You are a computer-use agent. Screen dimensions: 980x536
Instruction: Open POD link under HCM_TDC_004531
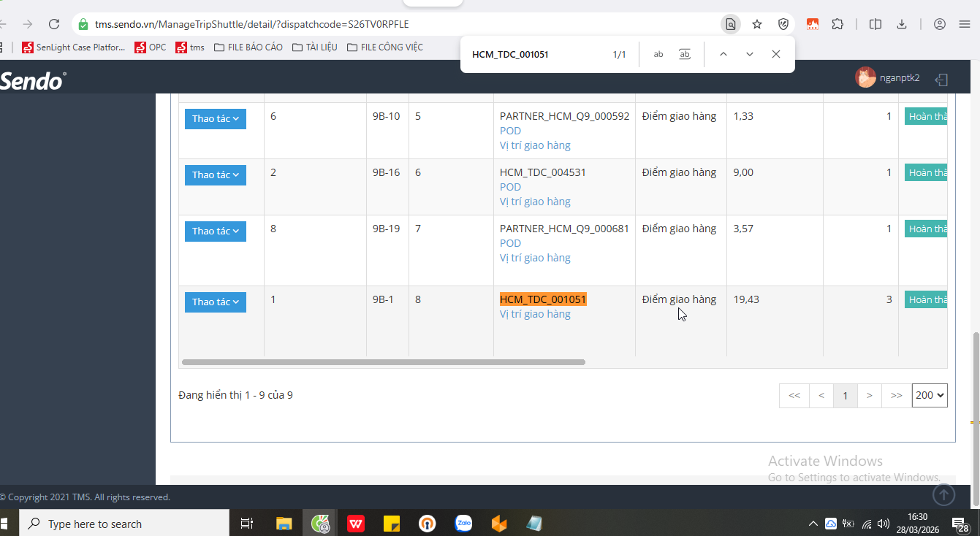511,187
